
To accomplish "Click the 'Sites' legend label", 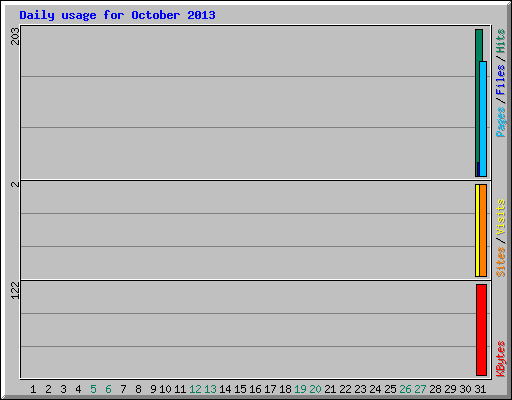I will (500, 262).
